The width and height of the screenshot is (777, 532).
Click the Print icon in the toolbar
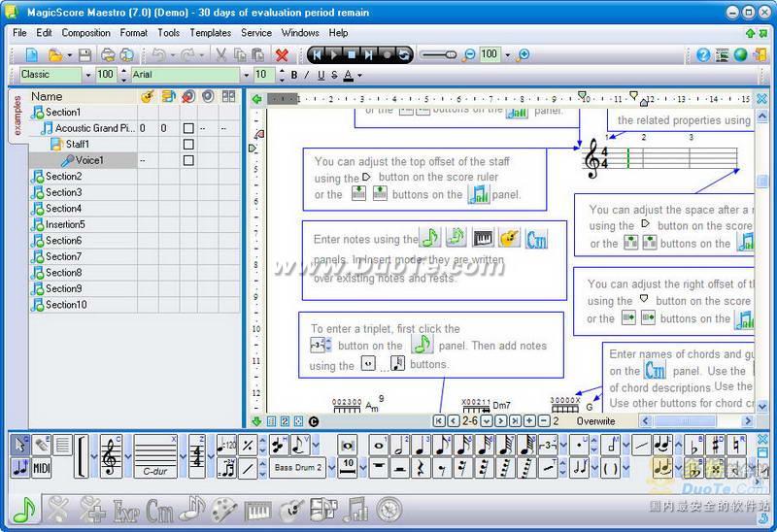(108, 54)
